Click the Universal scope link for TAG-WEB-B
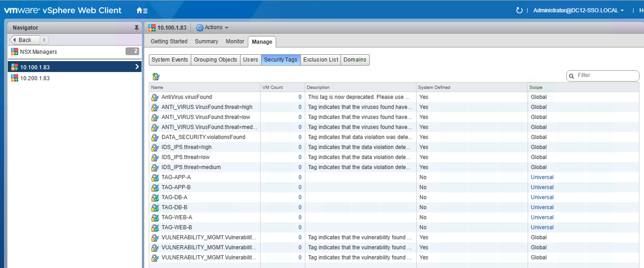 [x=542, y=227]
